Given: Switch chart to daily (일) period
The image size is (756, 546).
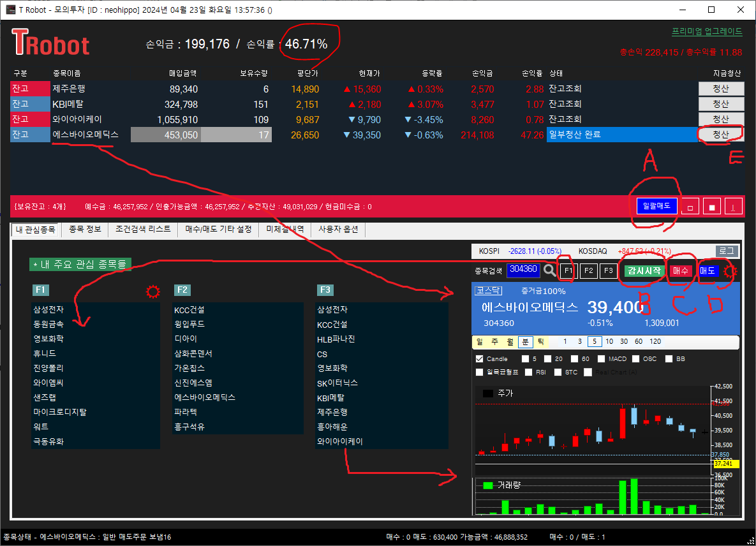Looking at the screenshot, I should [x=480, y=342].
